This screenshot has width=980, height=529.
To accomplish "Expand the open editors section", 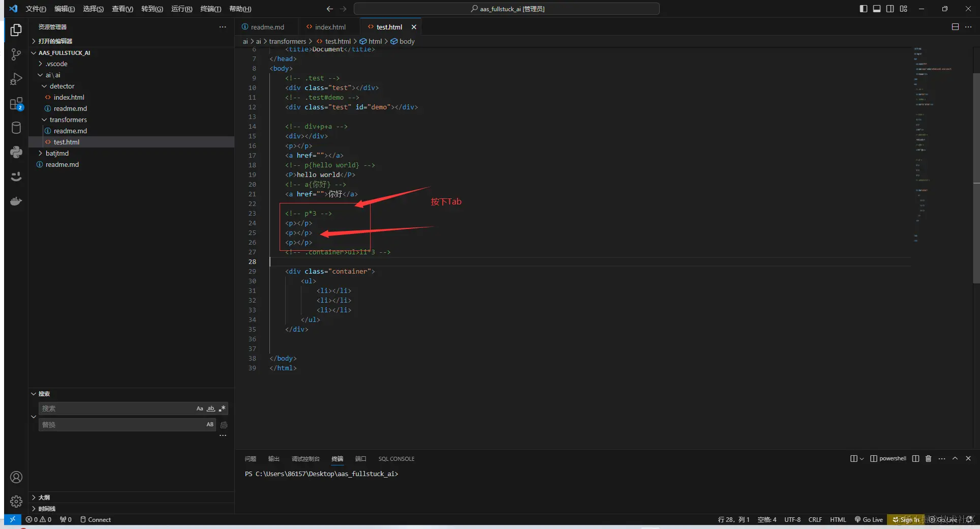I will point(131,41).
